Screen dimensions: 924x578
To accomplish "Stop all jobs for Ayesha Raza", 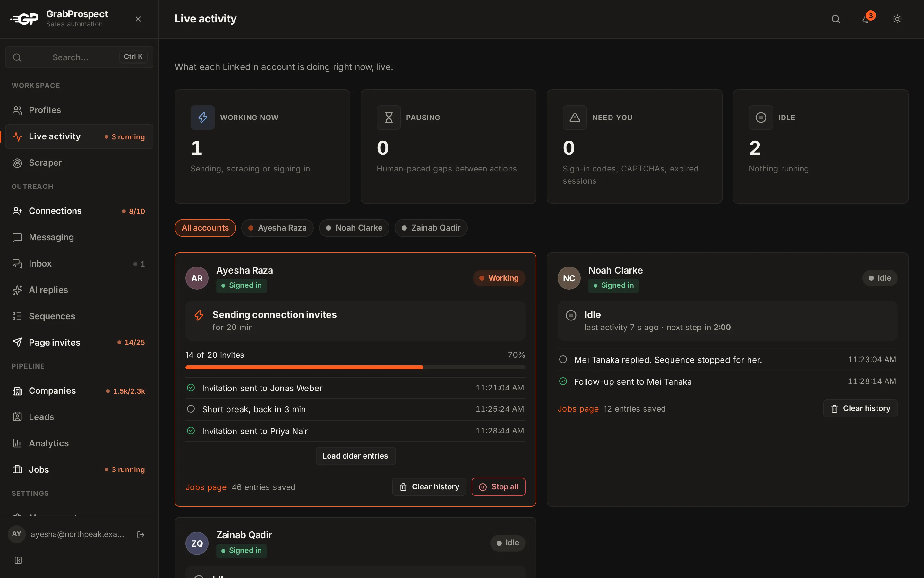I will click(x=498, y=487).
